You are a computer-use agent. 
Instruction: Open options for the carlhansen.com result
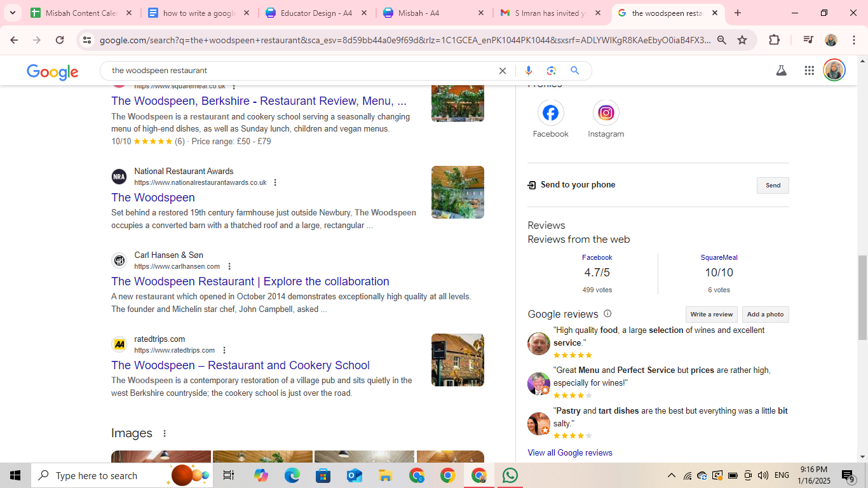pos(229,266)
